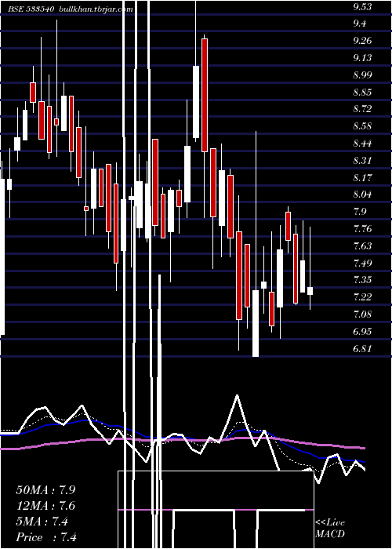
Task: Click the 7.9 price axis label
Action: 360,212
